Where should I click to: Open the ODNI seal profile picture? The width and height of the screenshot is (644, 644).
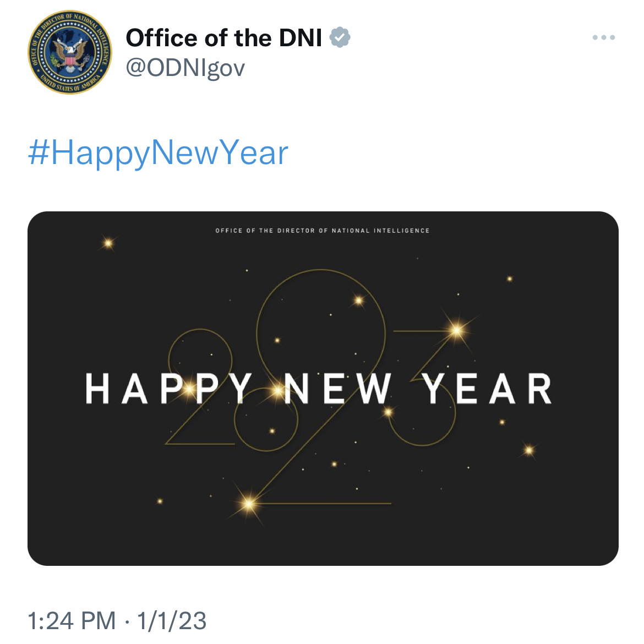(69, 52)
